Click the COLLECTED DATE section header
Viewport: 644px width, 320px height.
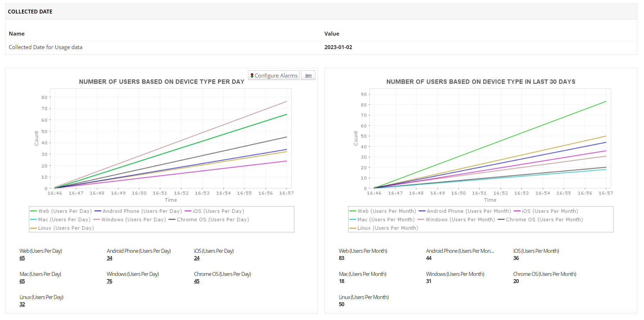click(x=30, y=11)
